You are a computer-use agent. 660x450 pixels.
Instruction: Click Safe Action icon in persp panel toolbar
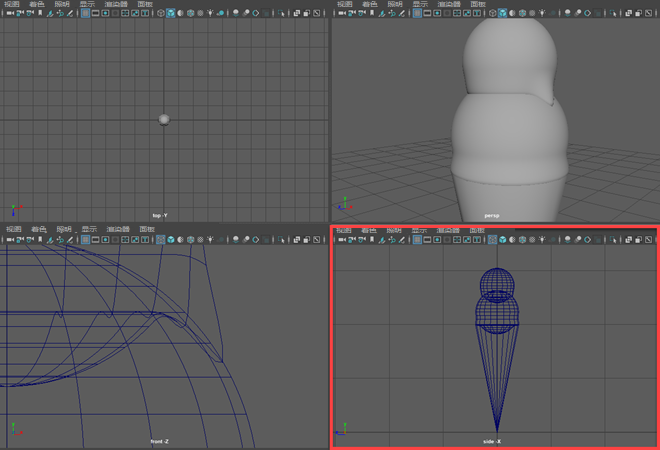[x=467, y=13]
